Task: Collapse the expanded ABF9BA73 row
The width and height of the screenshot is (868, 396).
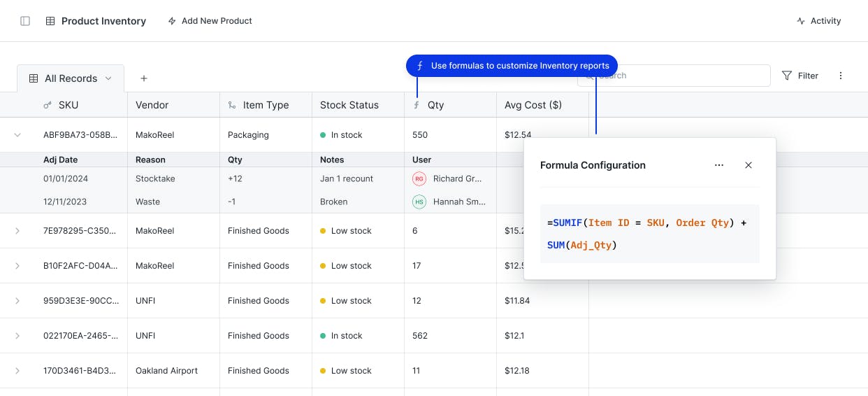Action: [x=17, y=135]
